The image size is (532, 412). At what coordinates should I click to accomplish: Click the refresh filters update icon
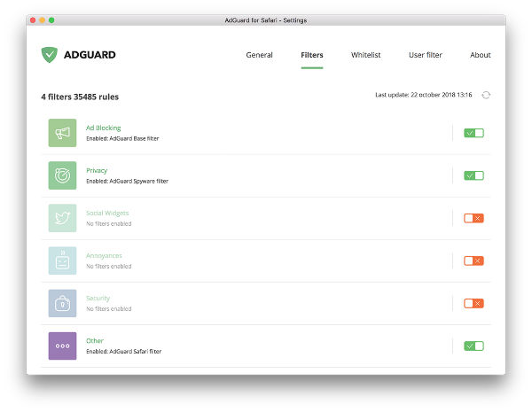tap(486, 95)
